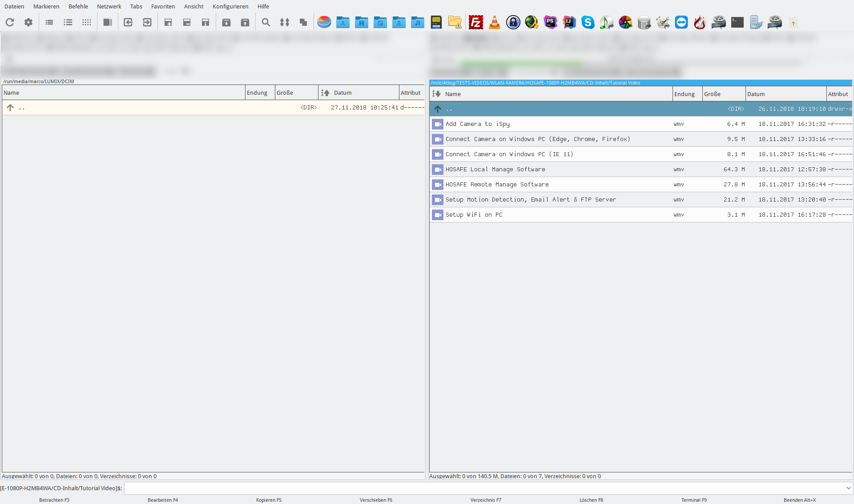Click the refresh icon in the toolbar
This screenshot has width=854, height=504.
(x=10, y=22)
